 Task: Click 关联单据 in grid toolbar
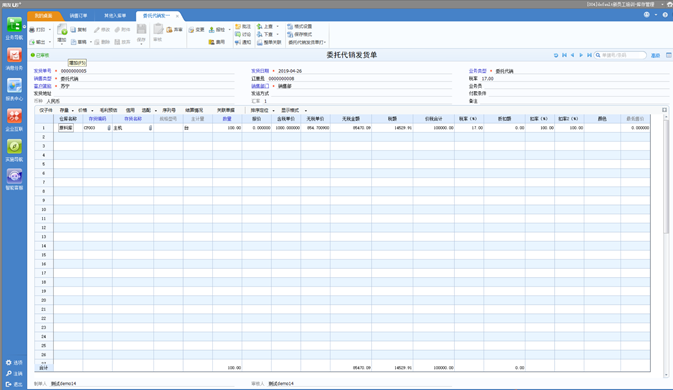point(225,110)
